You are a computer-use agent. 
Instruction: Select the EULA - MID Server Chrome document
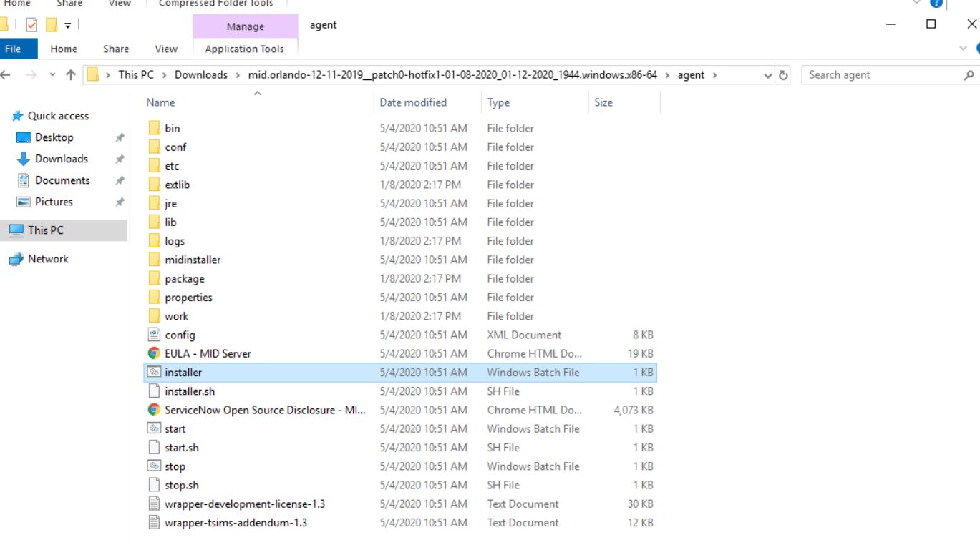click(x=208, y=353)
